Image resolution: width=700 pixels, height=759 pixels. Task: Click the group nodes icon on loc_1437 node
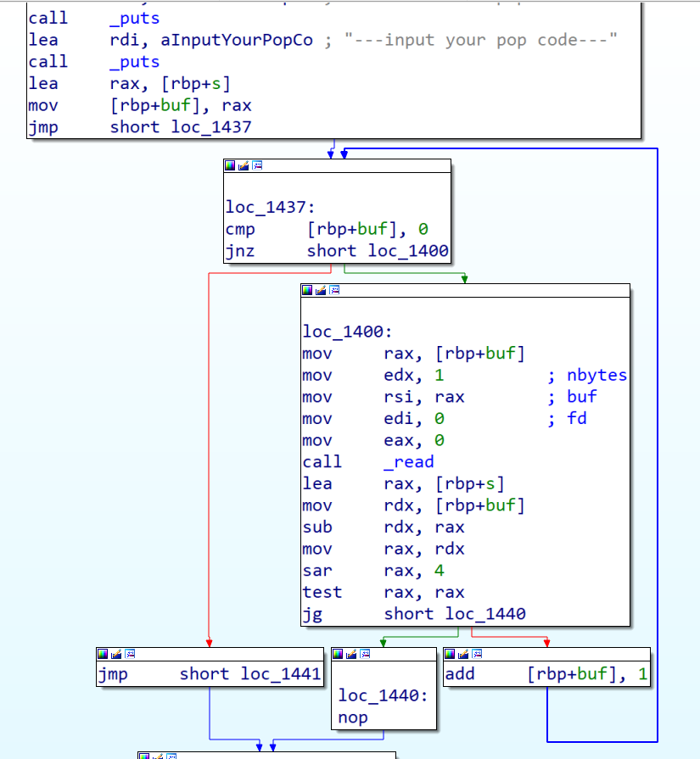(257, 166)
